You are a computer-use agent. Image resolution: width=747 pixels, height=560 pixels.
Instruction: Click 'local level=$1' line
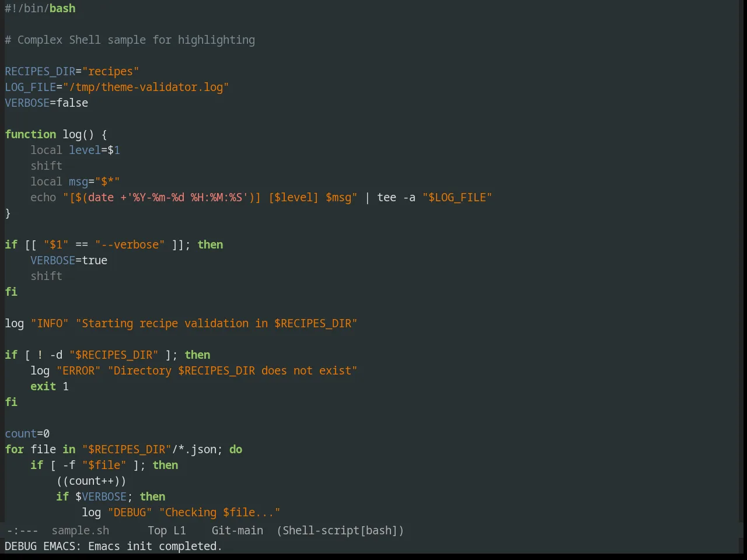pos(75,150)
